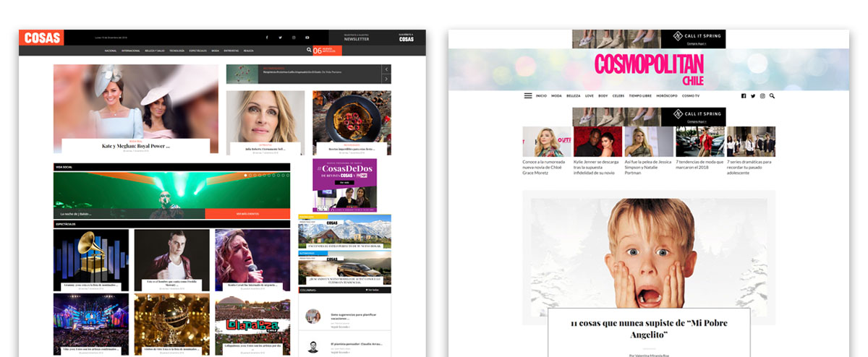Open Tecnología in Cosas navigation

coord(177,51)
